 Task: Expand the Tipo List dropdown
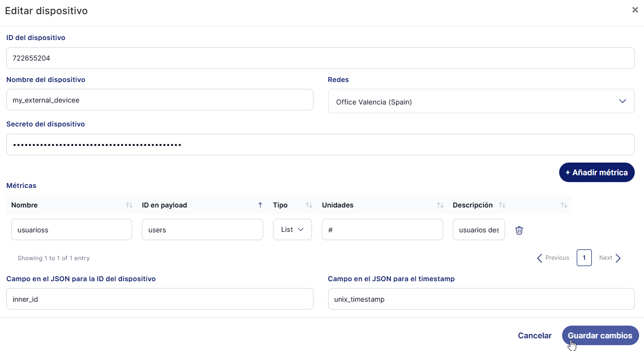pos(292,229)
